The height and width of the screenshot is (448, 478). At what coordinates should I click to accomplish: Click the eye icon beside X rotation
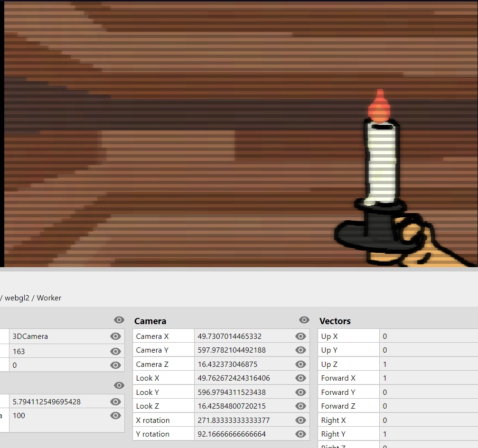click(x=300, y=420)
